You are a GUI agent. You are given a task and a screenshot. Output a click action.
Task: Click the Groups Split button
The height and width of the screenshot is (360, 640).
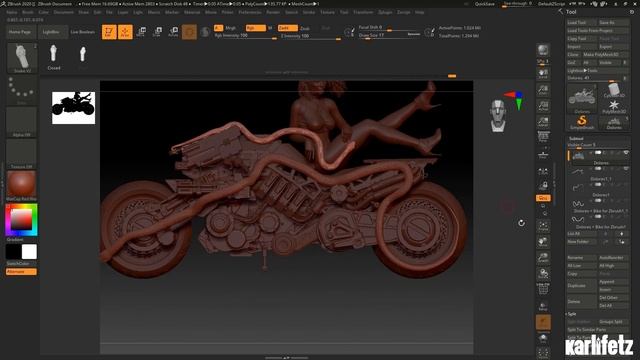click(x=613, y=322)
